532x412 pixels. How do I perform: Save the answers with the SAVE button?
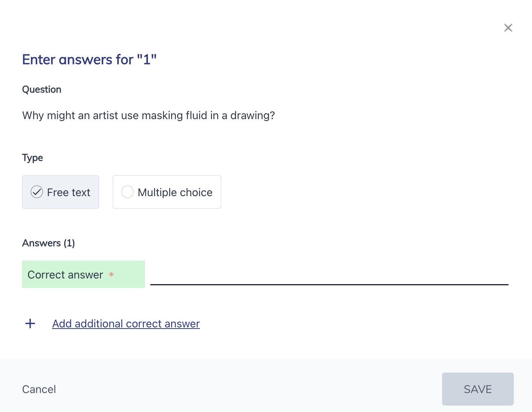tap(478, 389)
